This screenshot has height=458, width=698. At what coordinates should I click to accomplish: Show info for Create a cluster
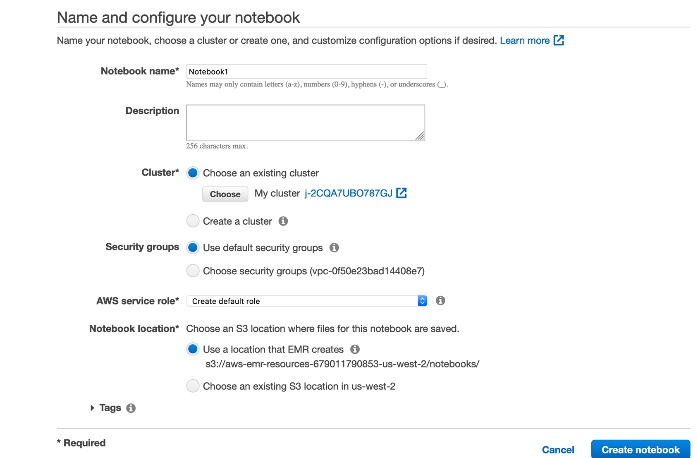coord(283,221)
